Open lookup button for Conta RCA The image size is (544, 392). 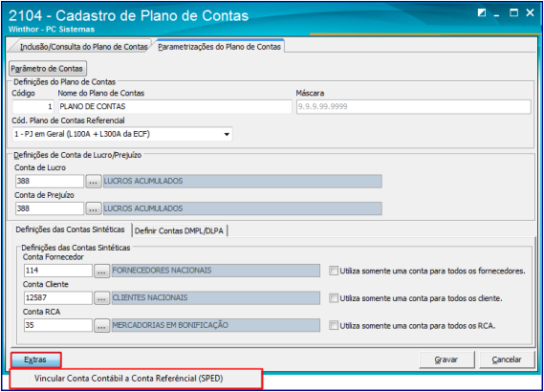click(101, 325)
